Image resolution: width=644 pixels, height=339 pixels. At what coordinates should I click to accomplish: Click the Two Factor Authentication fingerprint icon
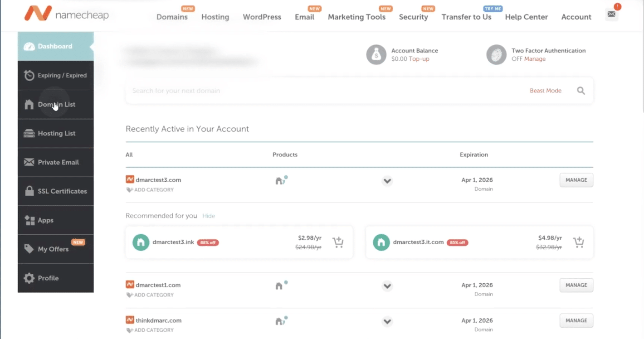(x=496, y=55)
